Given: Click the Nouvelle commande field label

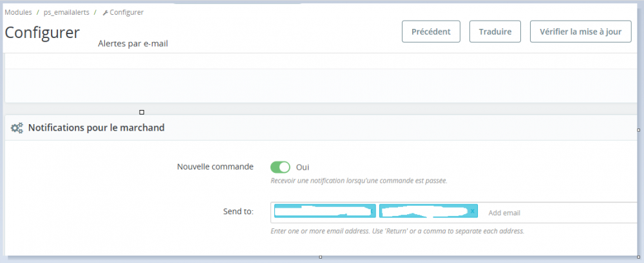Looking at the screenshot, I should pyautogui.click(x=215, y=167).
